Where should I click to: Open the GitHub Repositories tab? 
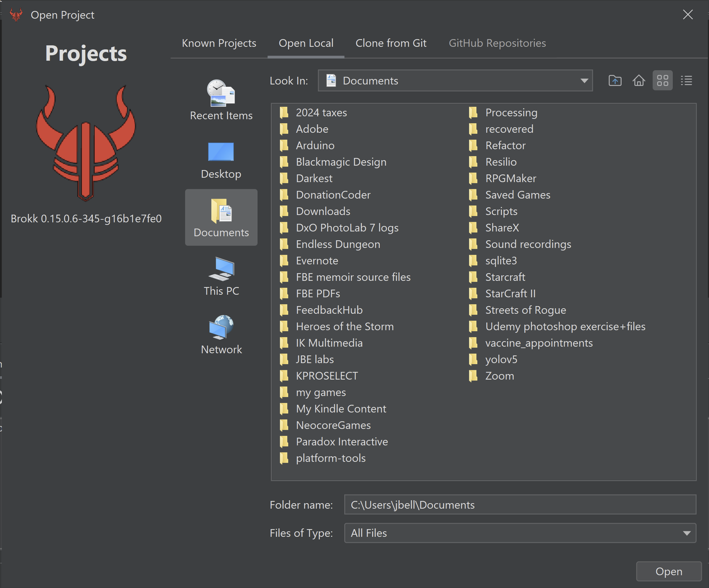[x=497, y=43]
